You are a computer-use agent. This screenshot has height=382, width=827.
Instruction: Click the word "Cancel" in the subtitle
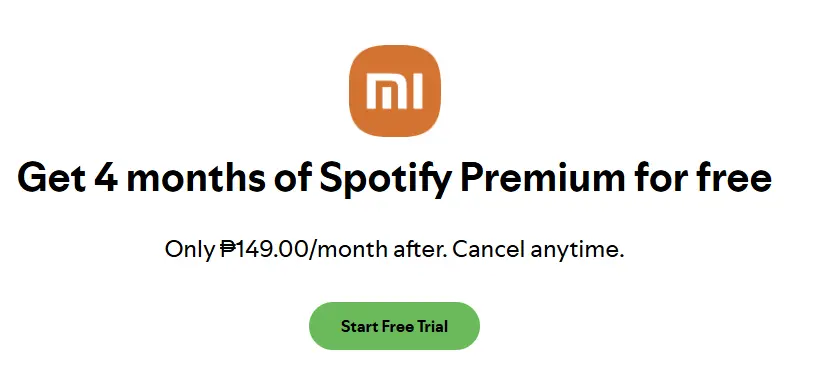click(x=488, y=249)
